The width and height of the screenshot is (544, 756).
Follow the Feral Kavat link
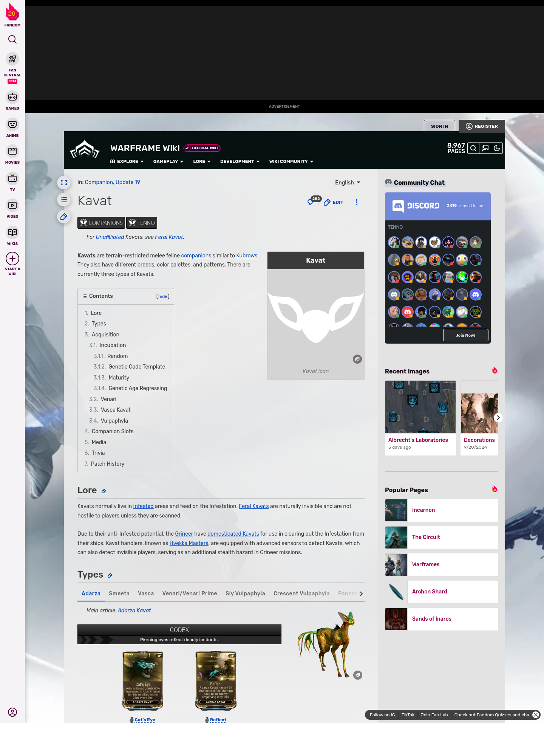(169, 237)
